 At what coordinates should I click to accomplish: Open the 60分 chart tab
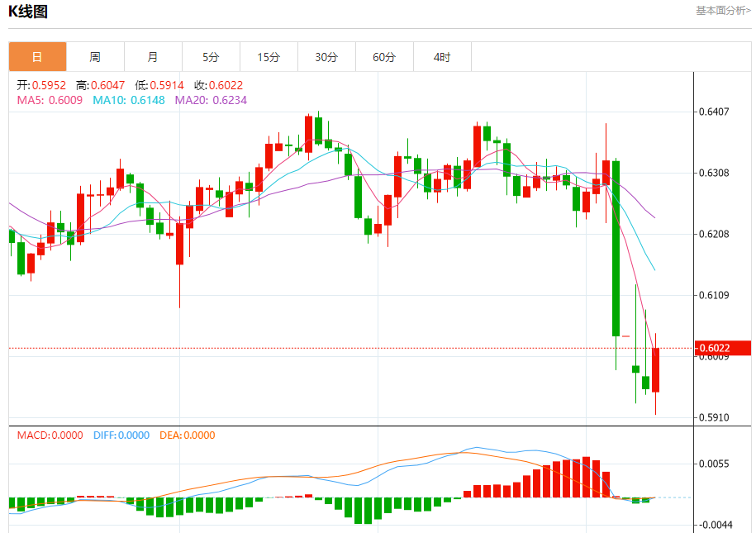click(x=385, y=57)
